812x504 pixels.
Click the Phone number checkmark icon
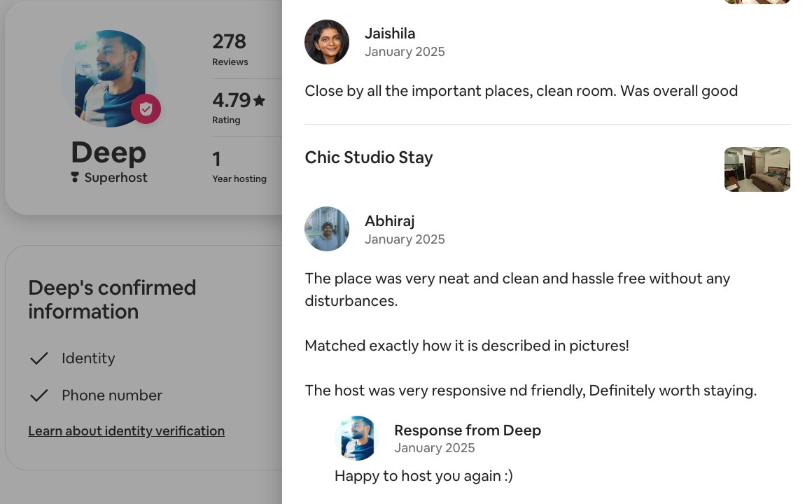(38, 395)
